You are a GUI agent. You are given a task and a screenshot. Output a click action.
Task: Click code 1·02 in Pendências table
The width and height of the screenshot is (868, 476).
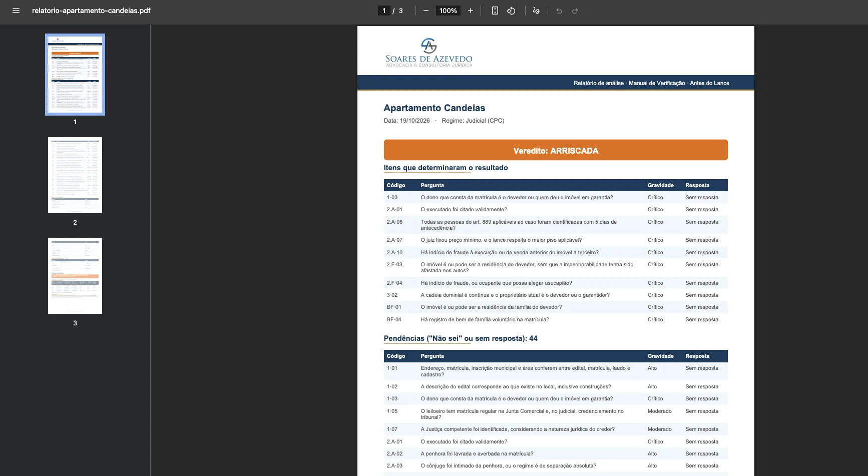[x=392, y=386]
